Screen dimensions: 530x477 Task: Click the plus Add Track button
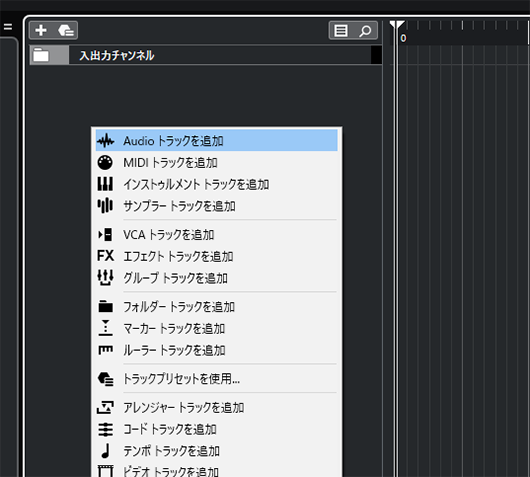pyautogui.click(x=41, y=30)
